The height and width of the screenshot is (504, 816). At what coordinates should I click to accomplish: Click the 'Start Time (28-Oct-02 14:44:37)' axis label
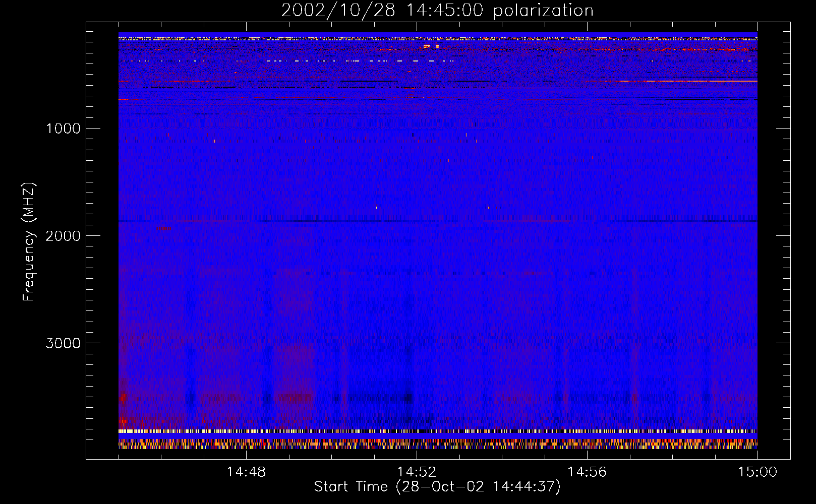click(437, 487)
